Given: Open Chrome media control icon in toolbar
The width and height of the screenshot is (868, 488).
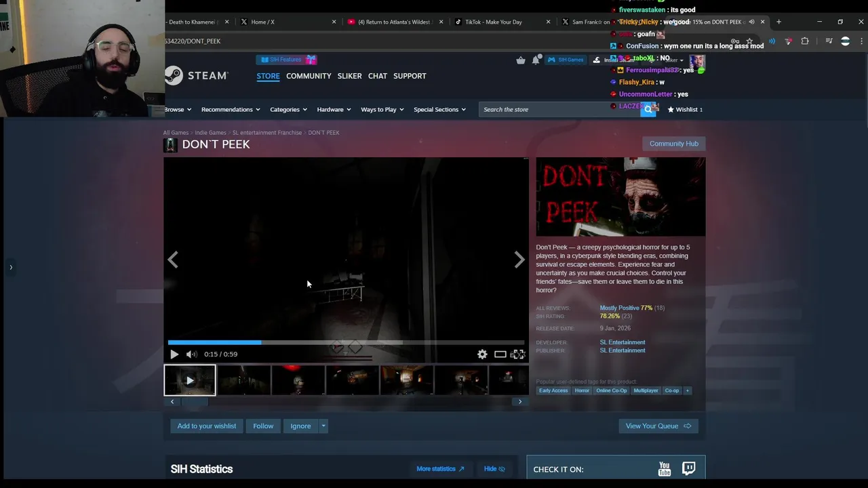Looking at the screenshot, I should point(829,41).
